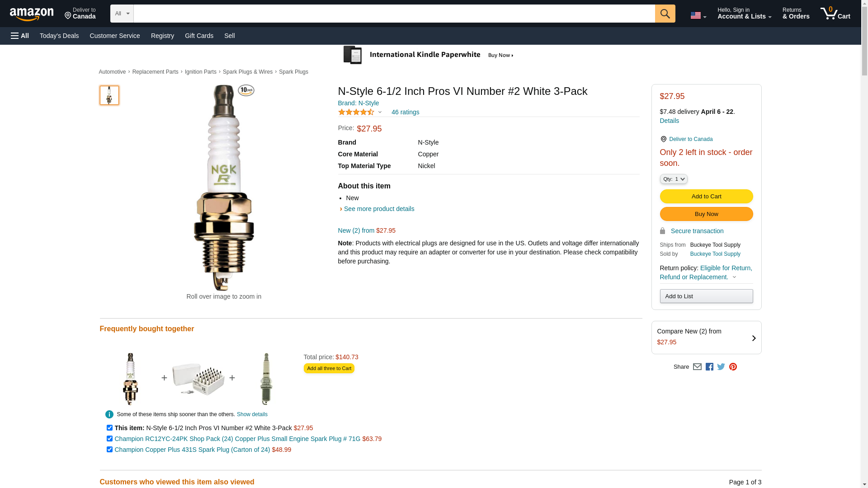Click the Add to Cart button
868x488 pixels.
[x=706, y=196]
